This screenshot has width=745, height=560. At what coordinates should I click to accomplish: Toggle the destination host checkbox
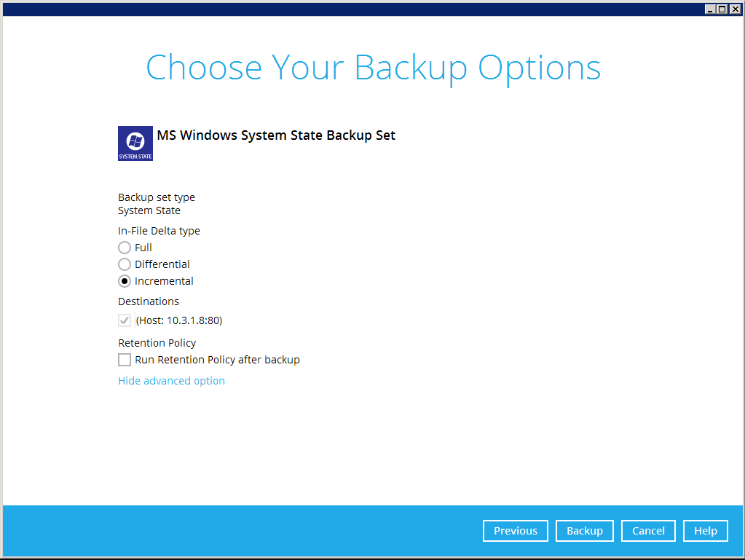(125, 320)
